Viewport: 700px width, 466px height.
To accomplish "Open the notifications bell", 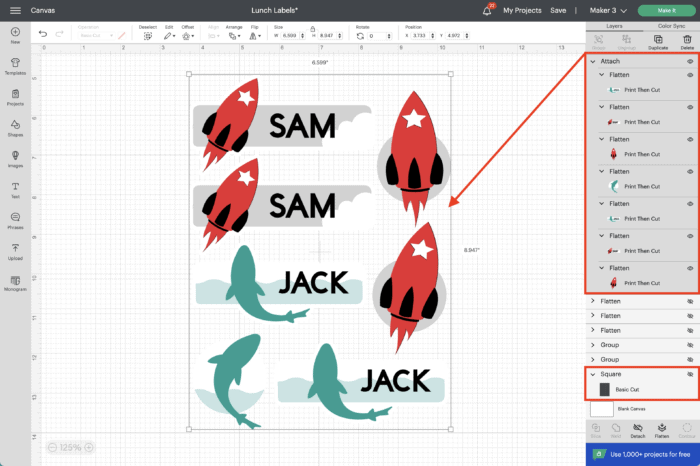I will [486, 10].
